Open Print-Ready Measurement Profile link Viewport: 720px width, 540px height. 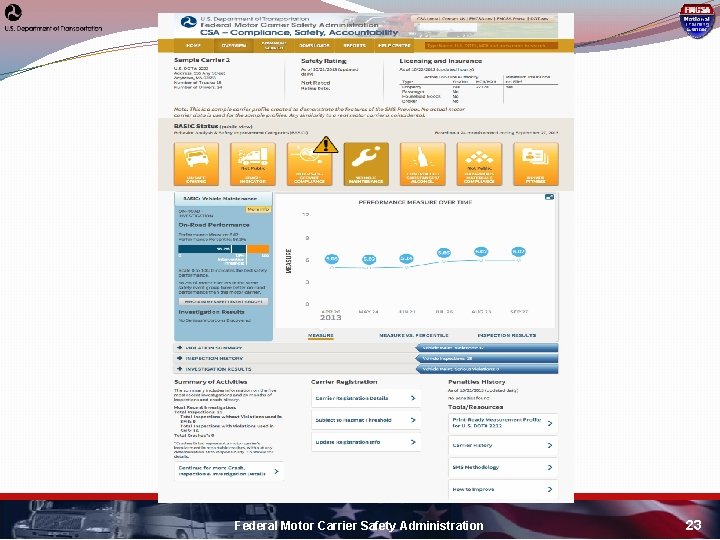[x=503, y=423]
